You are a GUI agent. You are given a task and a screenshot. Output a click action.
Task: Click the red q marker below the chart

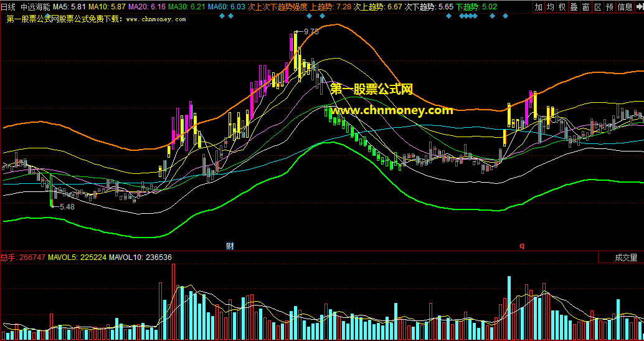click(x=522, y=246)
